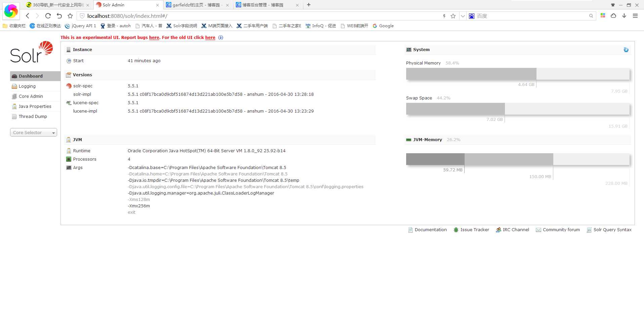
Task: Open Thread Dump page
Action: point(35,117)
